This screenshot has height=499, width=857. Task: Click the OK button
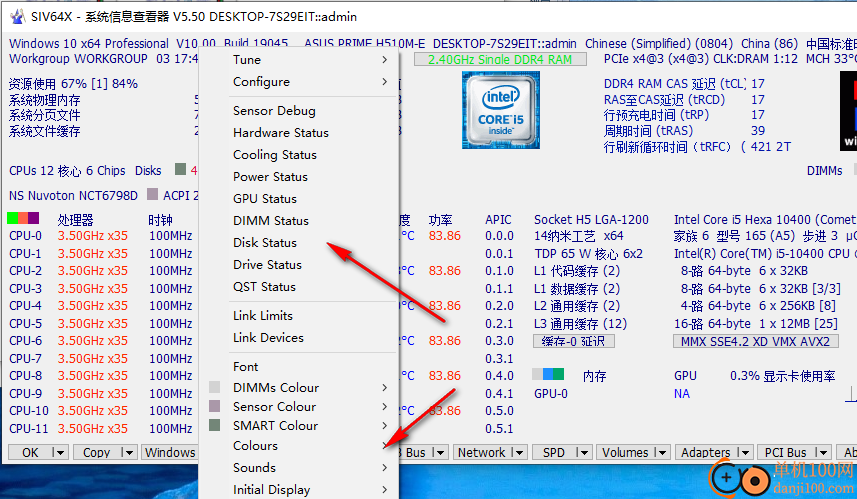(x=30, y=453)
